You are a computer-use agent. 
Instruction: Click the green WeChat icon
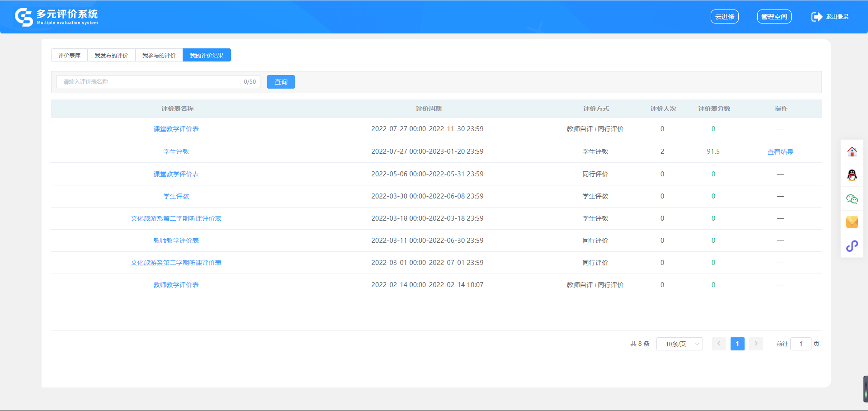[852, 199]
